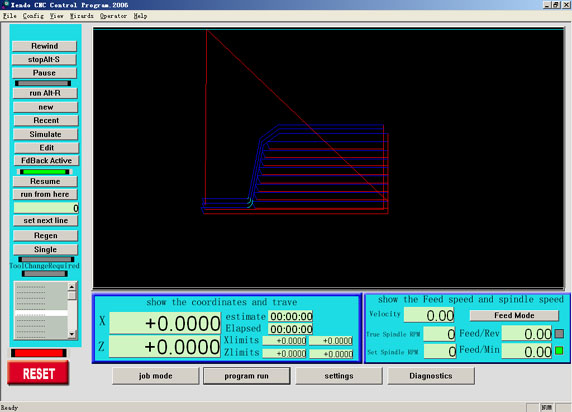Click the G-code list up arrow

point(72,286)
